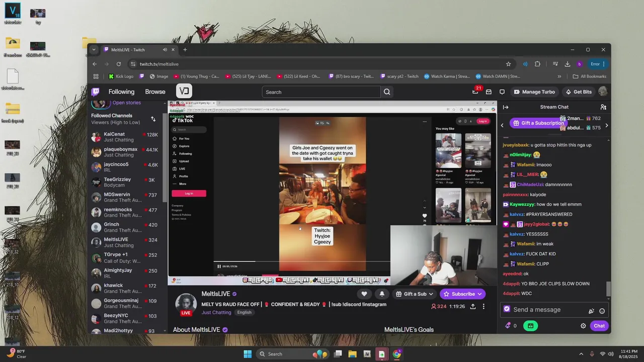Open the user profile avatar menu
This screenshot has height=362, width=644.
[x=603, y=92]
